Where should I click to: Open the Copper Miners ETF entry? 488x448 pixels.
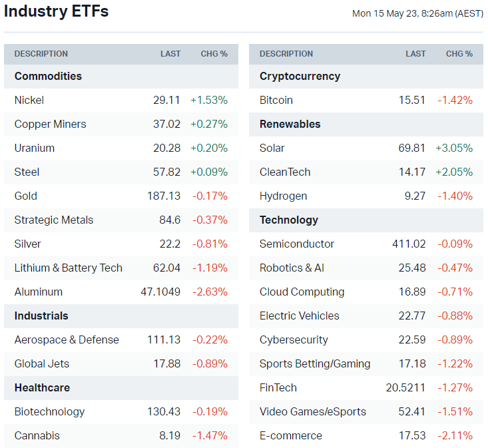pyautogui.click(x=50, y=124)
